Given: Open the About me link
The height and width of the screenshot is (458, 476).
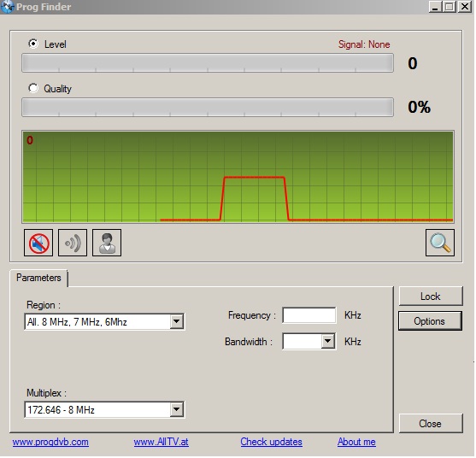Looking at the screenshot, I should coord(357,443).
